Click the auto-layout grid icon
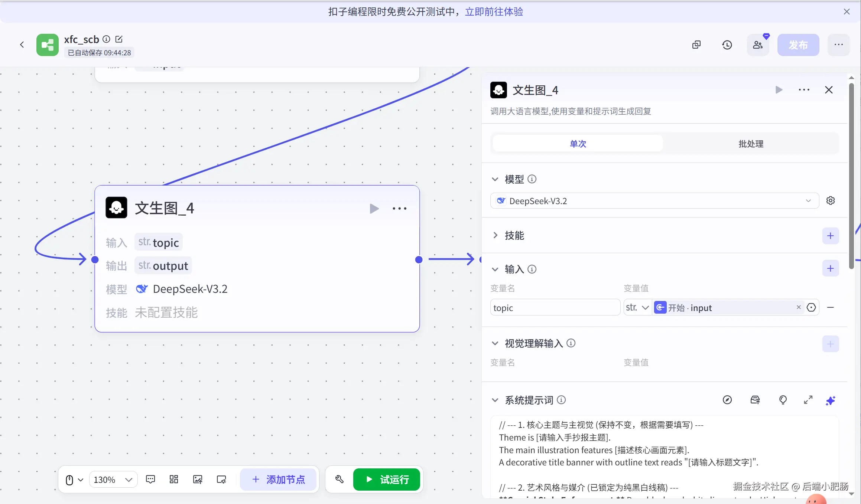This screenshot has height=504, width=861. (x=174, y=480)
